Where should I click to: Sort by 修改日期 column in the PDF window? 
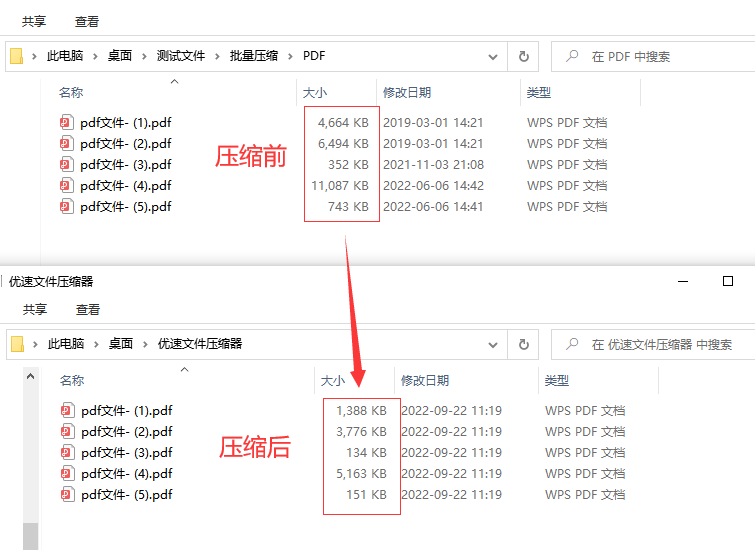407,92
